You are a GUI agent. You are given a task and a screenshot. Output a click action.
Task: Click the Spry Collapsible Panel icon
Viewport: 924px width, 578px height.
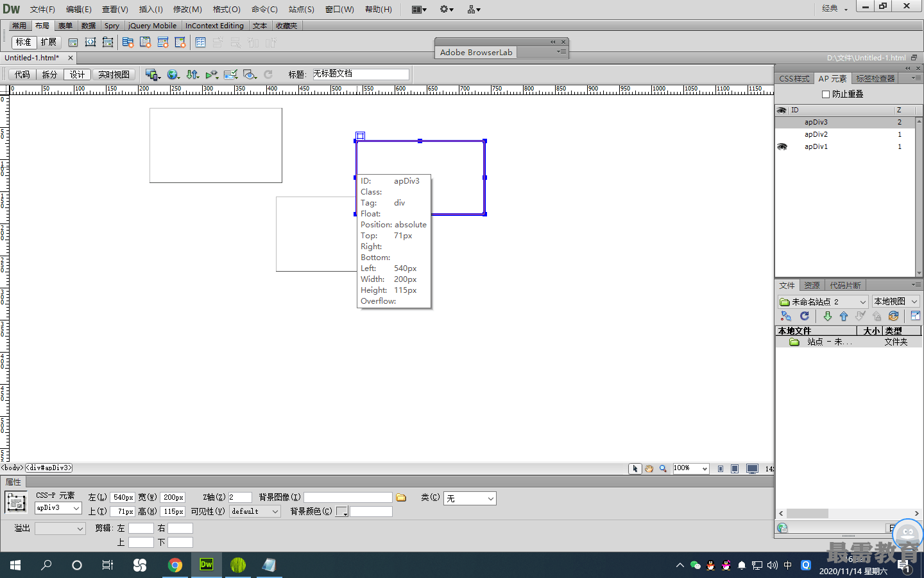click(x=180, y=42)
